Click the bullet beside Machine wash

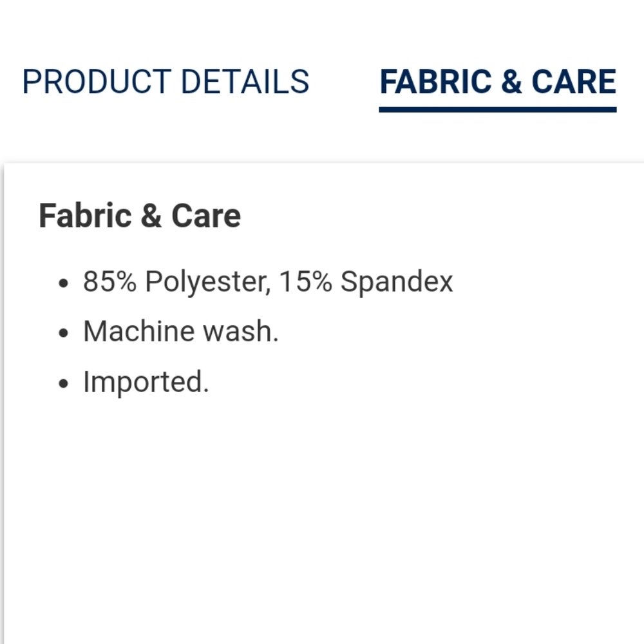[63, 334]
